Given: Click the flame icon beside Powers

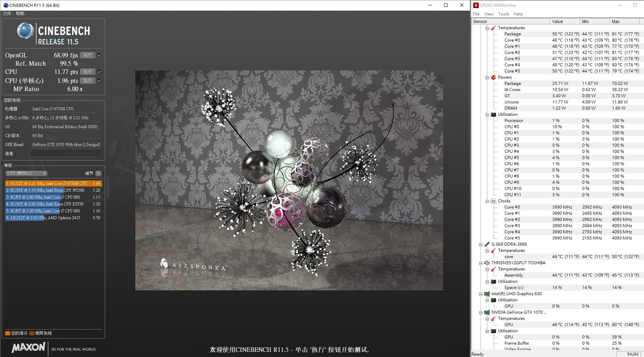Looking at the screenshot, I should (493, 77).
